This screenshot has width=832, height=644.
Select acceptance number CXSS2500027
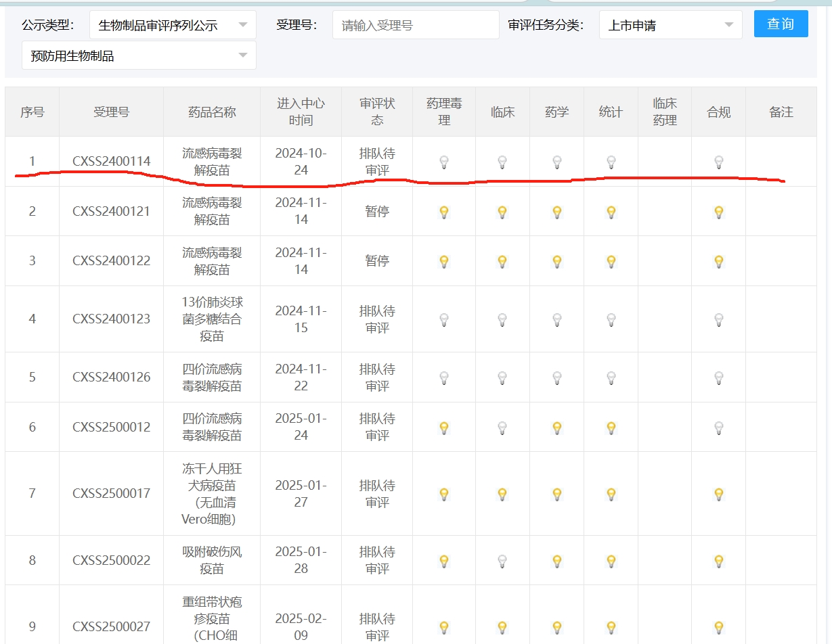point(112,627)
